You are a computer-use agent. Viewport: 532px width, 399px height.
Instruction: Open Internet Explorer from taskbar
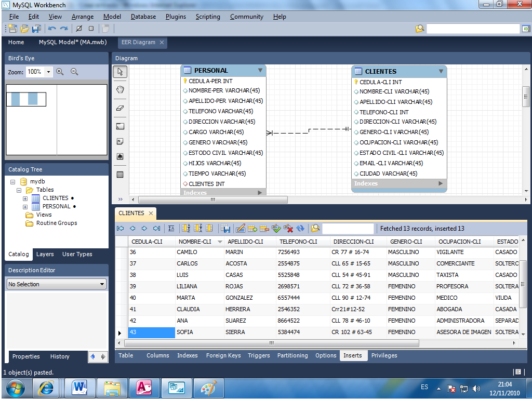pyautogui.click(x=47, y=388)
